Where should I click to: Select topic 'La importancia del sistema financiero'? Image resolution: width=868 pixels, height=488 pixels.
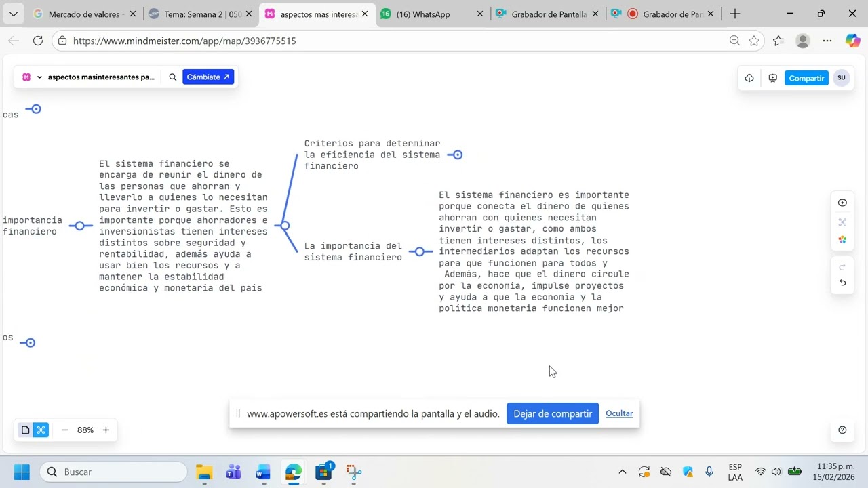[353, 251]
